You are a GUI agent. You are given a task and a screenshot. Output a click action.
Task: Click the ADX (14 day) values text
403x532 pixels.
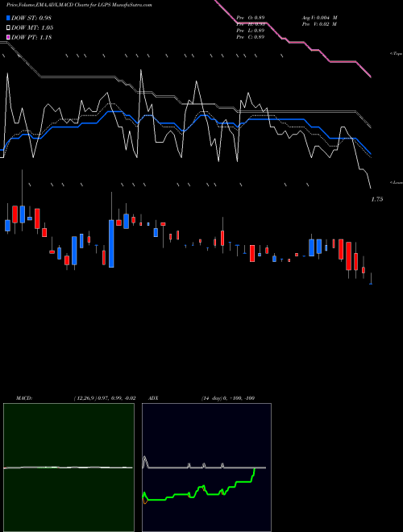point(227,398)
